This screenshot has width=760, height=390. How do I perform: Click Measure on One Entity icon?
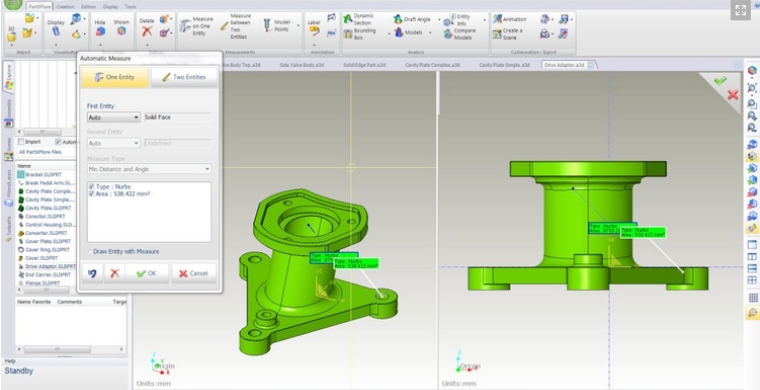[x=185, y=26]
